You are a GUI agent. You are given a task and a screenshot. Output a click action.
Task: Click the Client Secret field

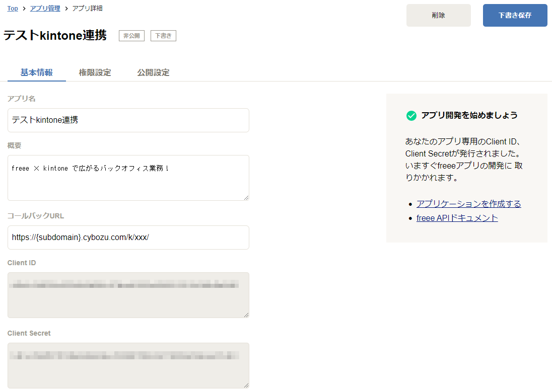point(128,365)
